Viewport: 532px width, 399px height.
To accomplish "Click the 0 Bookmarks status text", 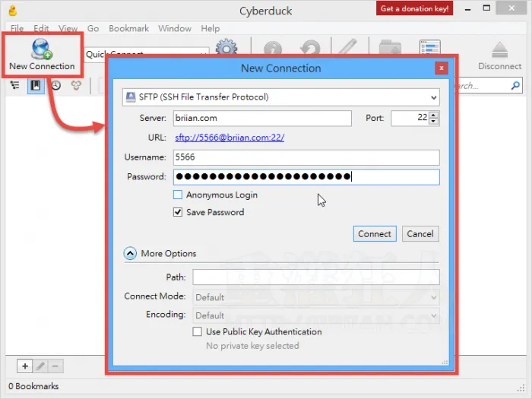I will pyautogui.click(x=33, y=386).
